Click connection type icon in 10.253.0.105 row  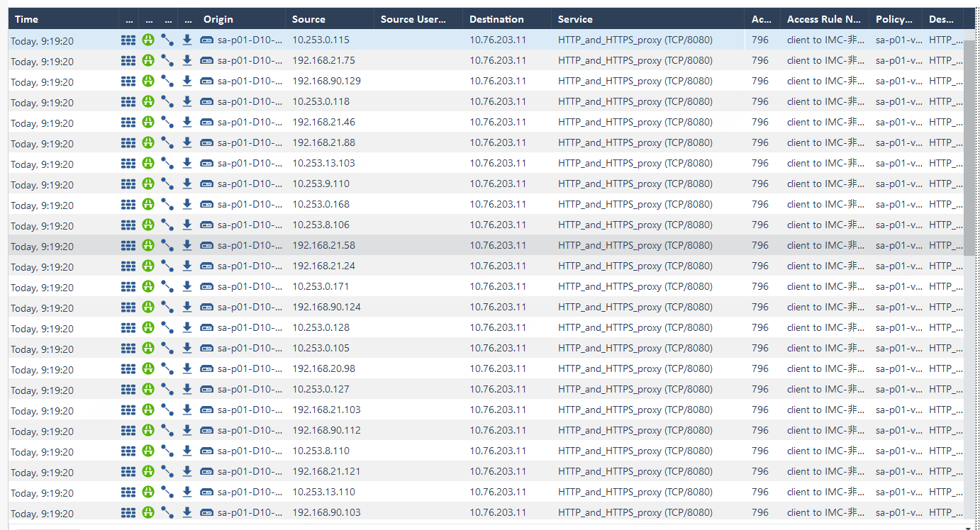(167, 349)
